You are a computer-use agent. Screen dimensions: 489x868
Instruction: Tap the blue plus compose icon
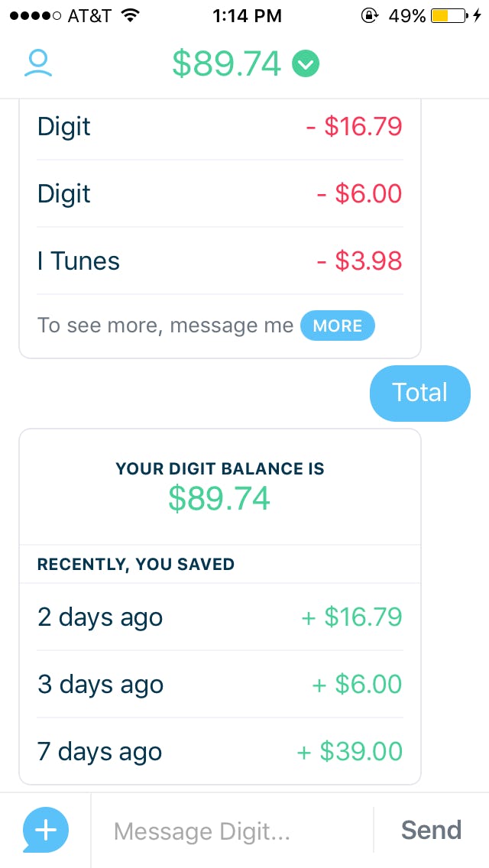pos(44,830)
